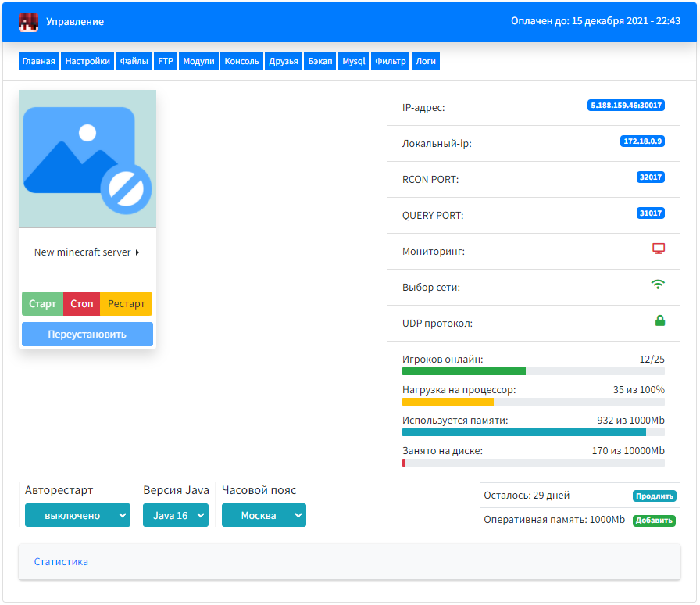Open the Друзья tab
700x605 pixels.
click(x=284, y=61)
